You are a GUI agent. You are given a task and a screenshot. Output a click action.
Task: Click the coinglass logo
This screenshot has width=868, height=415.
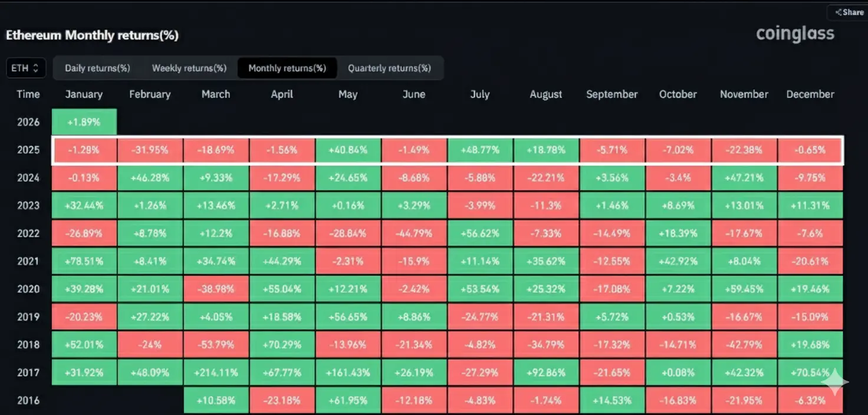(795, 34)
